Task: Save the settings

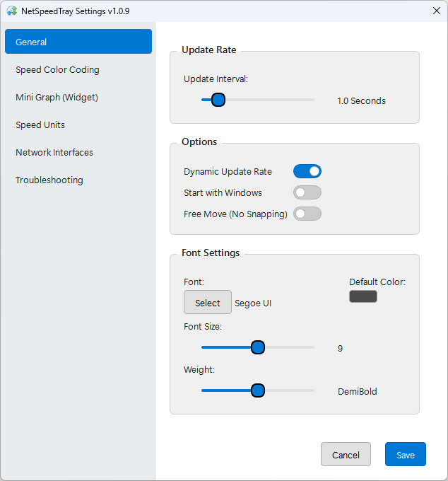Action: tap(406, 454)
